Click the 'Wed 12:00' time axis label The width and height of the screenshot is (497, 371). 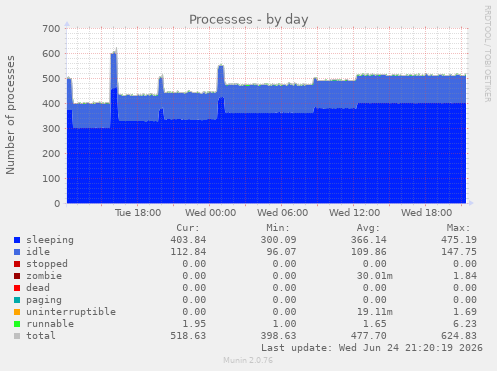click(355, 213)
